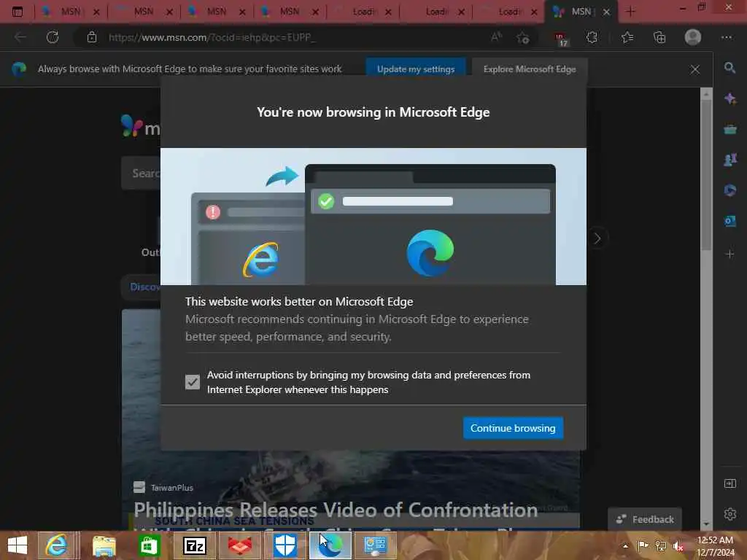The image size is (747, 560).
Task: Add this page to favorites star
Action: pyautogui.click(x=522, y=37)
